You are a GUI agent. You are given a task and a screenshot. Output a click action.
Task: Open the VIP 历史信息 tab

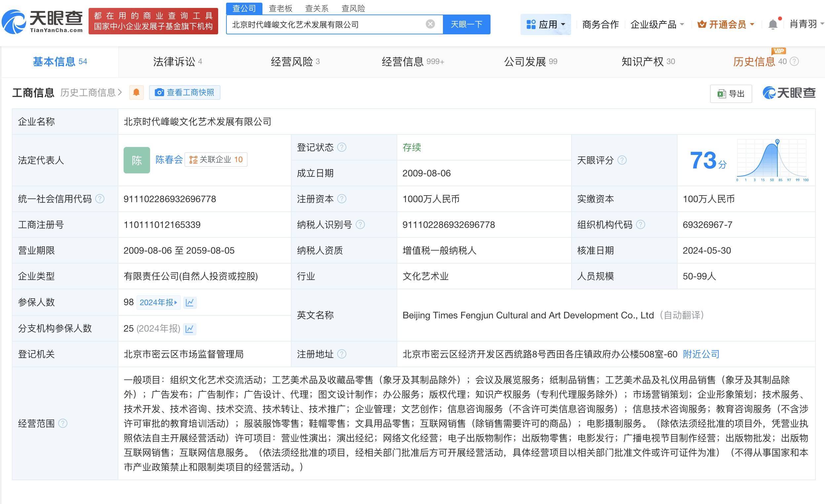(x=760, y=61)
